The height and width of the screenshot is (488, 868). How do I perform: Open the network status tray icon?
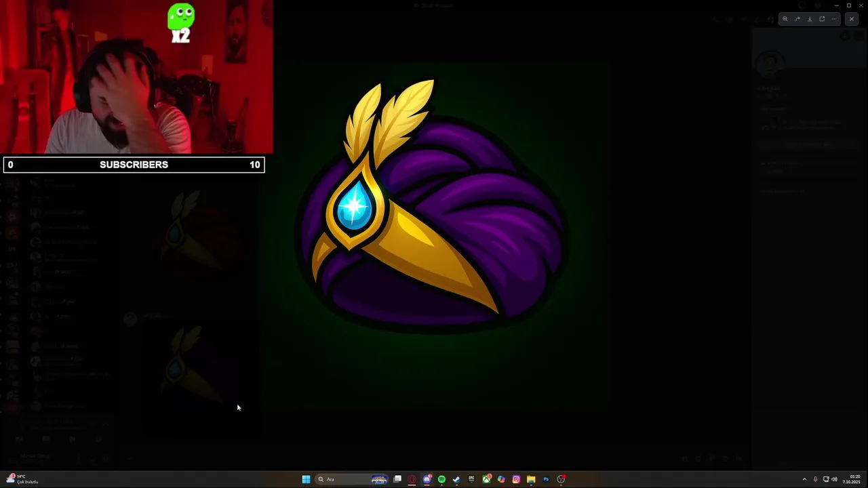[826, 479]
